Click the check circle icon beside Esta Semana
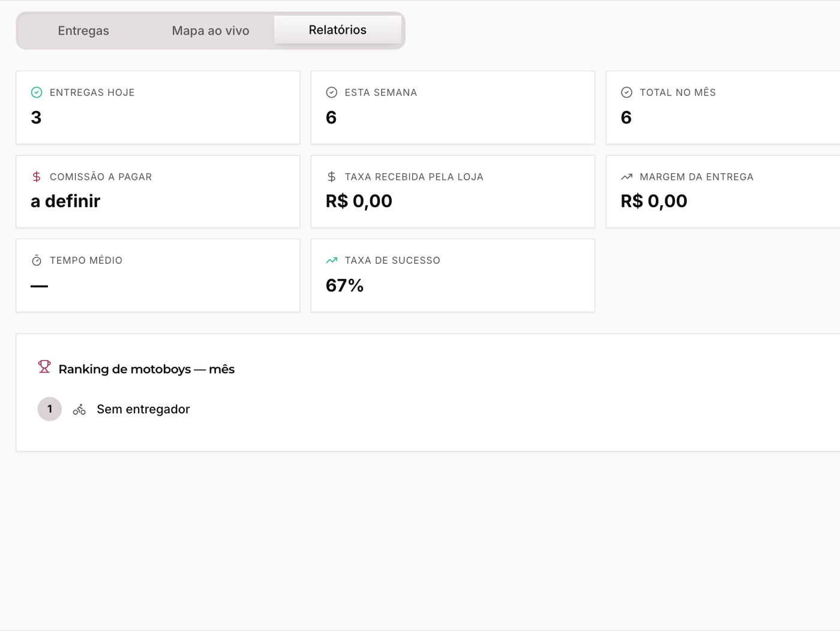 (332, 92)
